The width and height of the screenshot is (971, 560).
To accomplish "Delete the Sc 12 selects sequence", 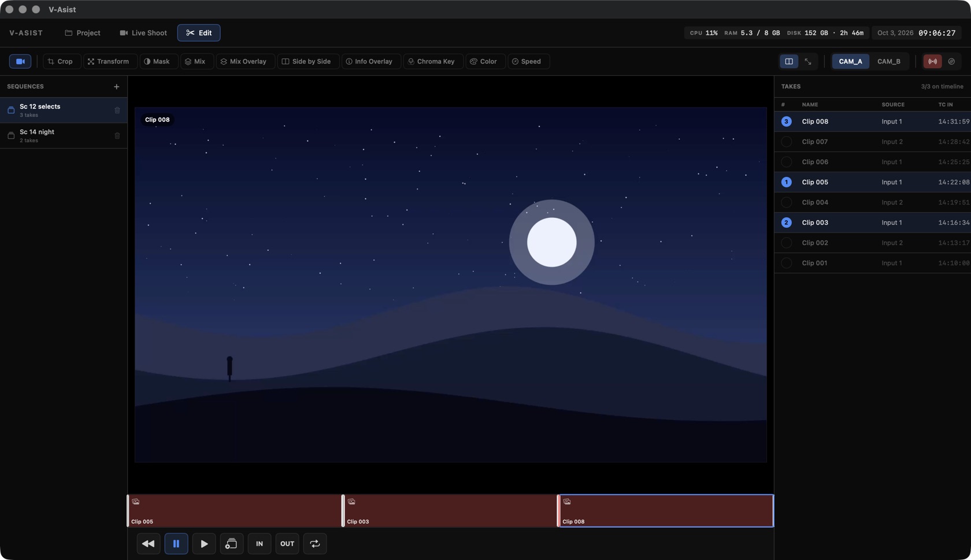I will [x=117, y=110].
